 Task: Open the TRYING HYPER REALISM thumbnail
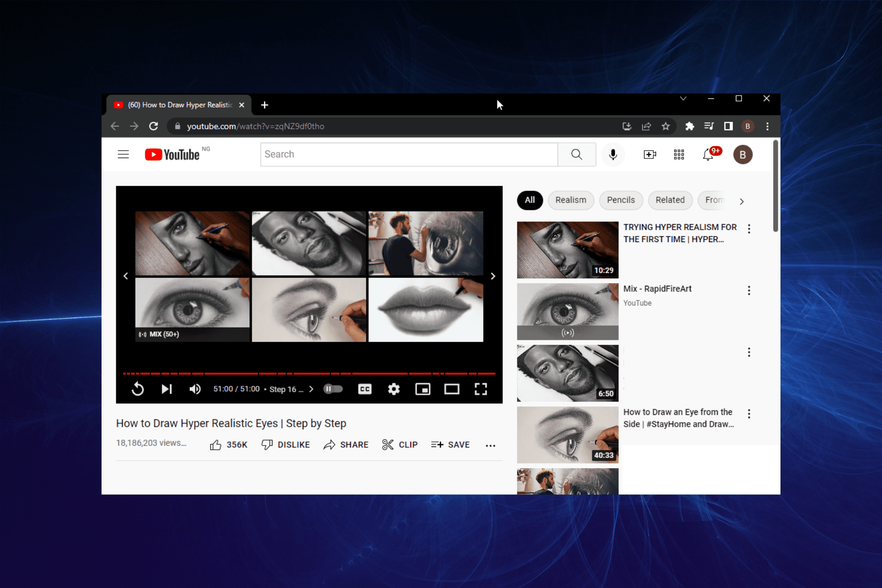tap(568, 250)
